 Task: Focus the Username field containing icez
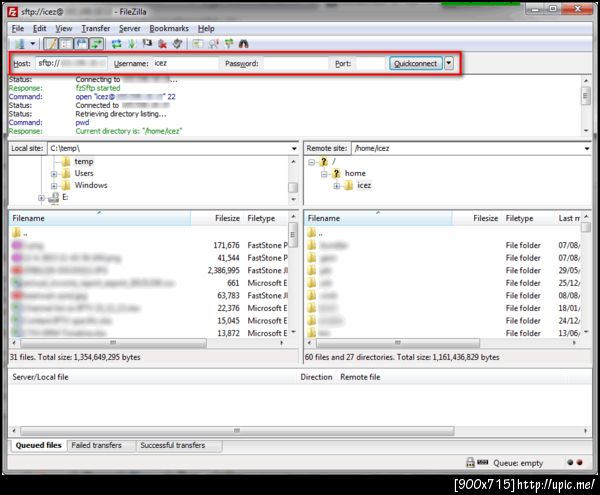[186, 64]
